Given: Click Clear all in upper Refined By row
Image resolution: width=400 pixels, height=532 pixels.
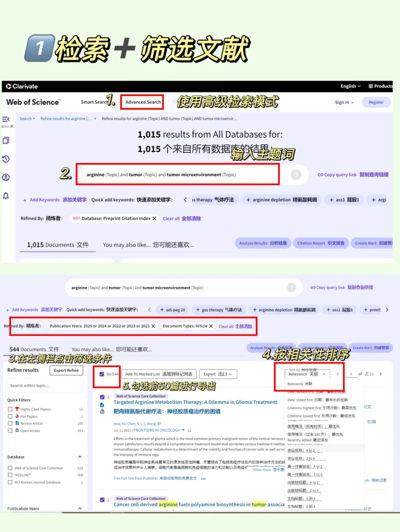Looking at the screenshot, I should 182,218.
